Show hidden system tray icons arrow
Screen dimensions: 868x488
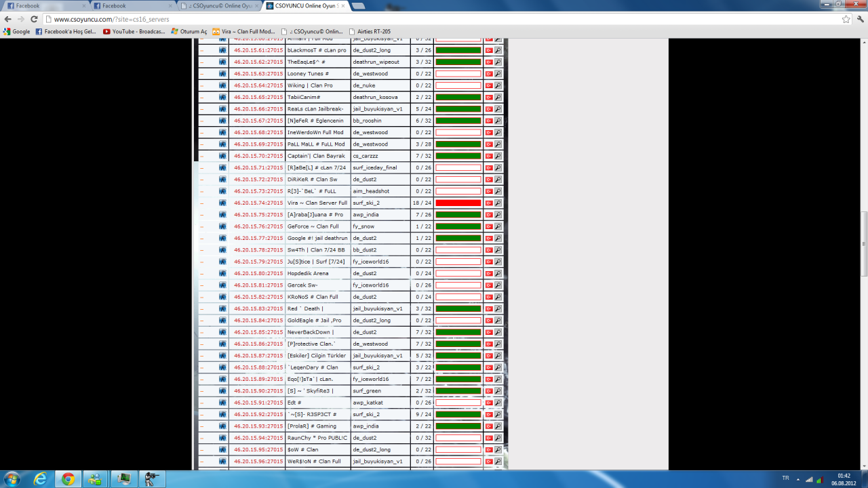pyautogui.click(x=797, y=479)
